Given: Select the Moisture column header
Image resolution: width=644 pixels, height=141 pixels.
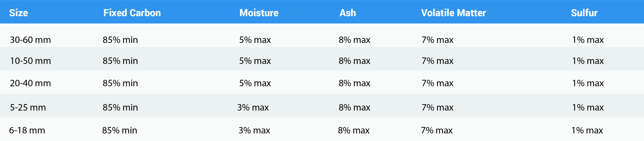Looking at the screenshot, I should click(x=259, y=13).
